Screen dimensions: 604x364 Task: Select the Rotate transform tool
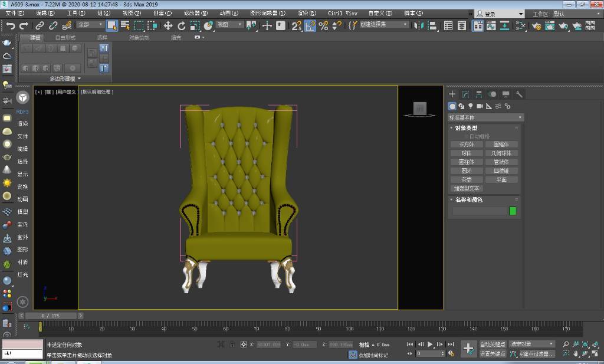pos(182,25)
